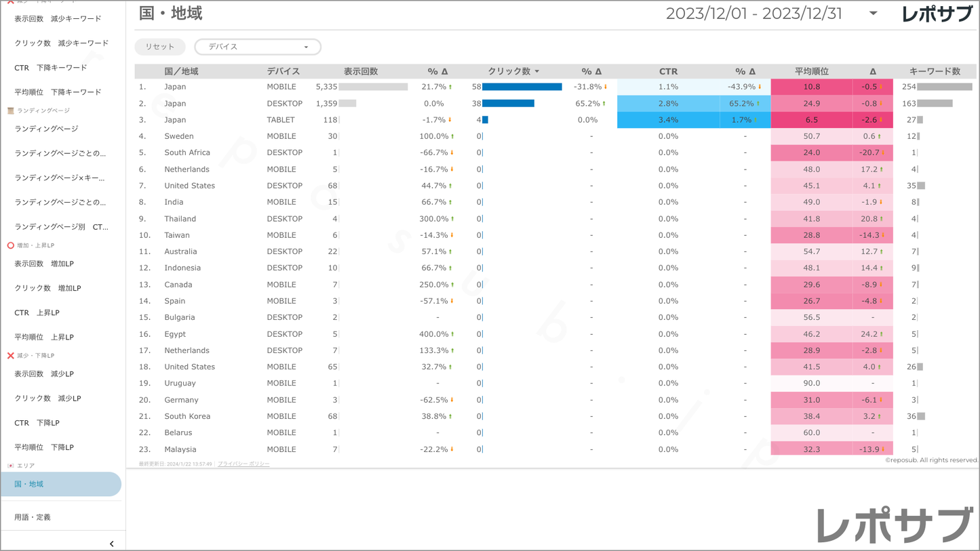Click the red X icon beside 減少・下降LP
This screenshot has width=980, height=551.
coord(10,355)
